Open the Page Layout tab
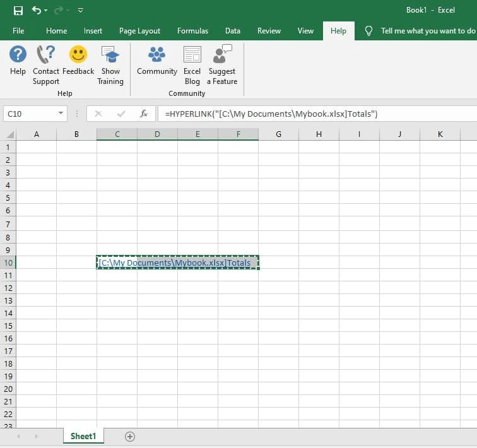This screenshot has width=477, height=448. coord(139,31)
